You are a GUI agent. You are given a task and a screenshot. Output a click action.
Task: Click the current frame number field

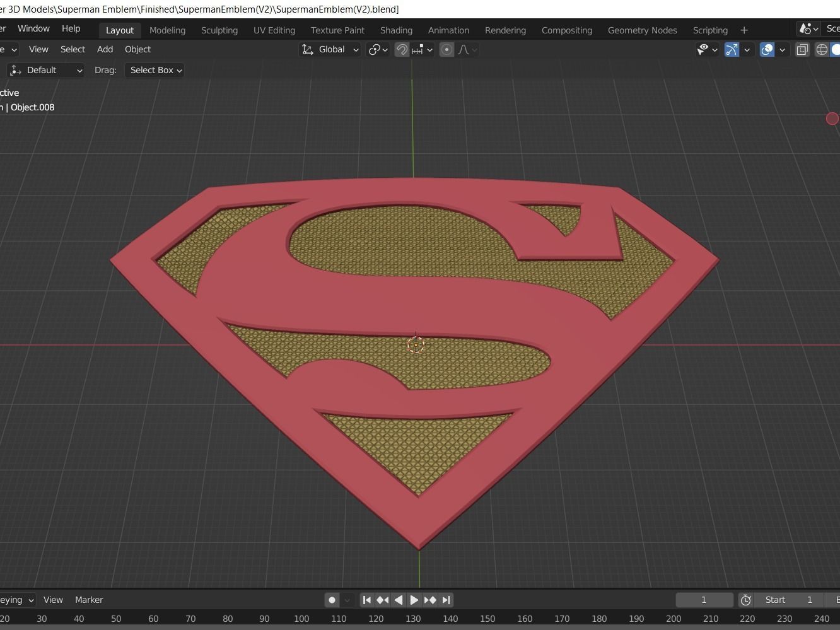(704, 600)
